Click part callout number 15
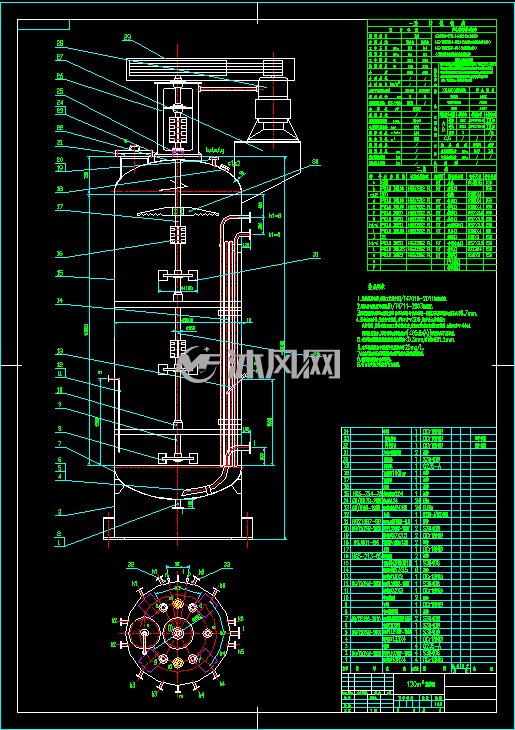The image size is (515, 730). click(60, 273)
